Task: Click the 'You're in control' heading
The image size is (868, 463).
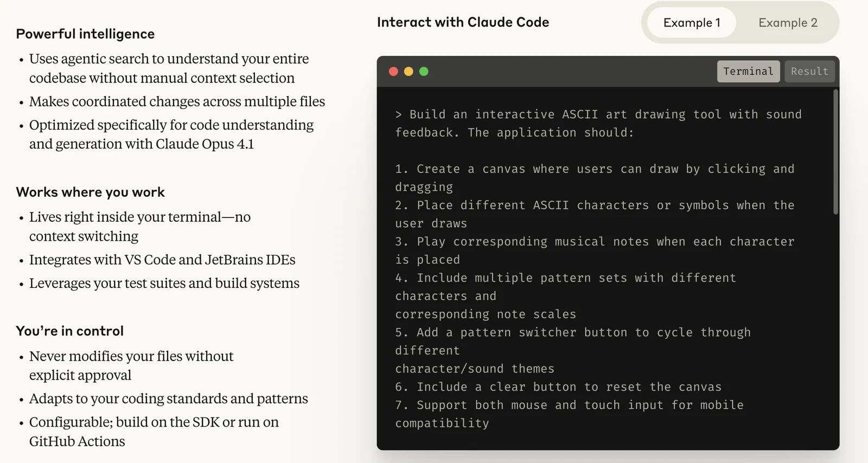Action: click(x=69, y=331)
